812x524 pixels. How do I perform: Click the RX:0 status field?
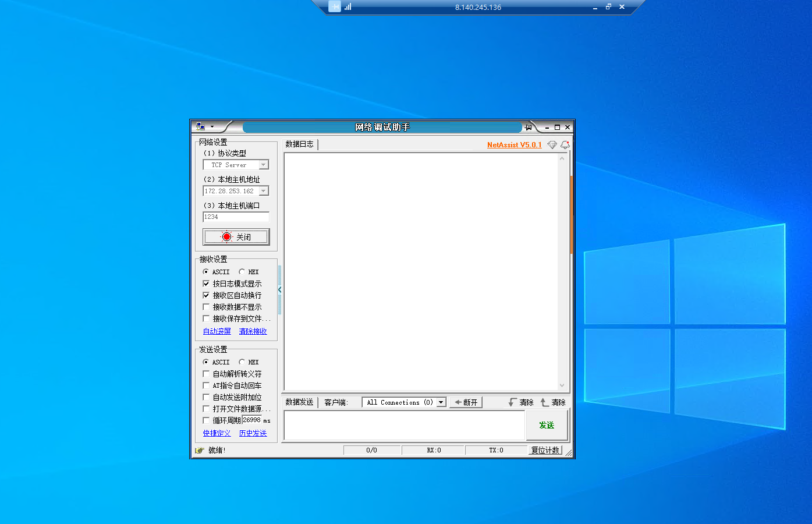coord(434,450)
